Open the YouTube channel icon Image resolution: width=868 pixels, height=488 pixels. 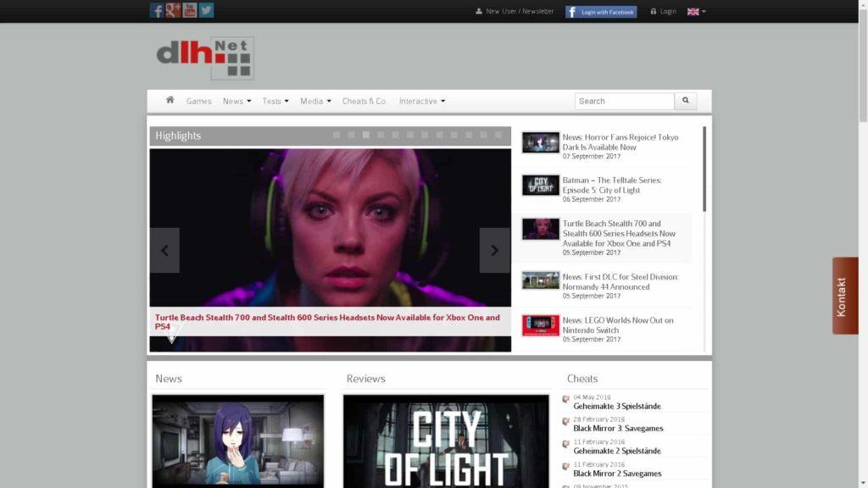tap(188, 11)
